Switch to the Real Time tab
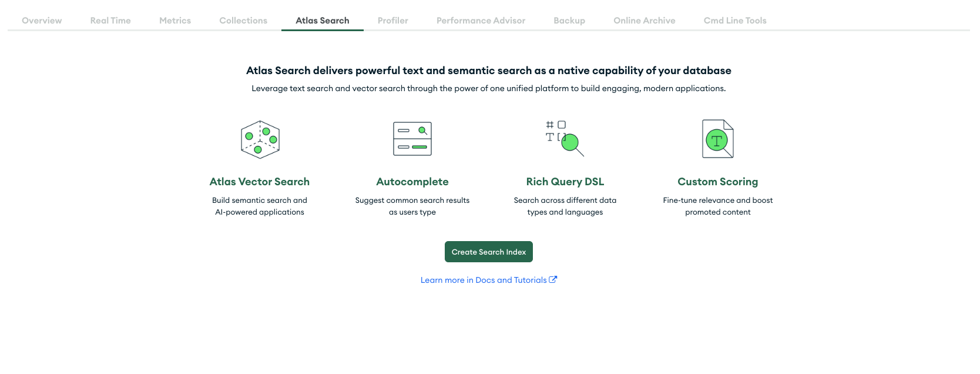This screenshot has height=374, width=980. click(110, 21)
